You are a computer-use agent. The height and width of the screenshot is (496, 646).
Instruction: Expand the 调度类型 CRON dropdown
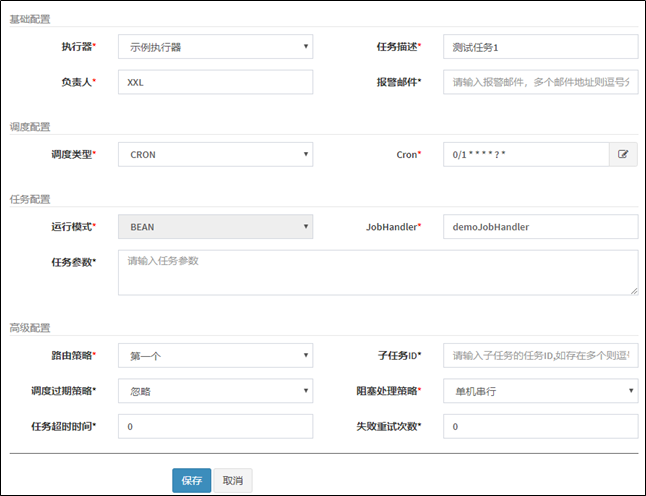(215, 155)
